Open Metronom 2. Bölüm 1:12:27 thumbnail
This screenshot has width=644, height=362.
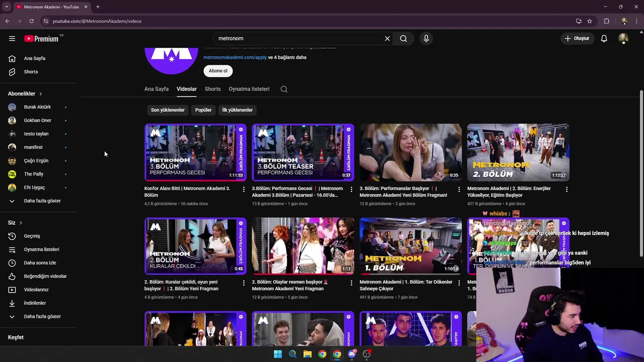(x=518, y=152)
